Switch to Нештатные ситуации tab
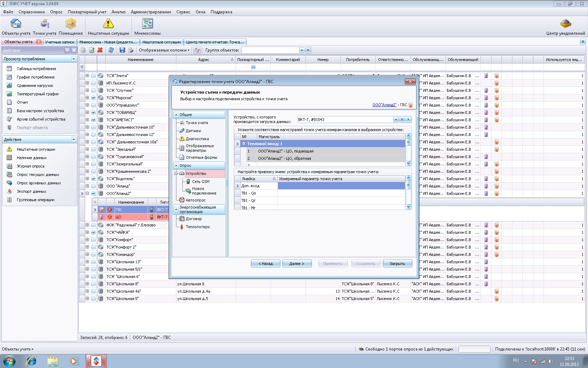The width and height of the screenshot is (588, 368). (161, 42)
